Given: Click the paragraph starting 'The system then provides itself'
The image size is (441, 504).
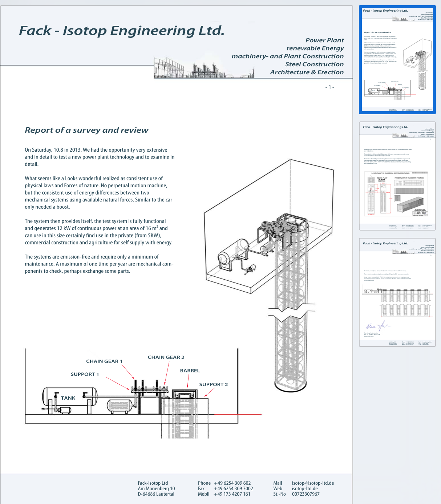Looking at the screenshot, I should 98,232.
